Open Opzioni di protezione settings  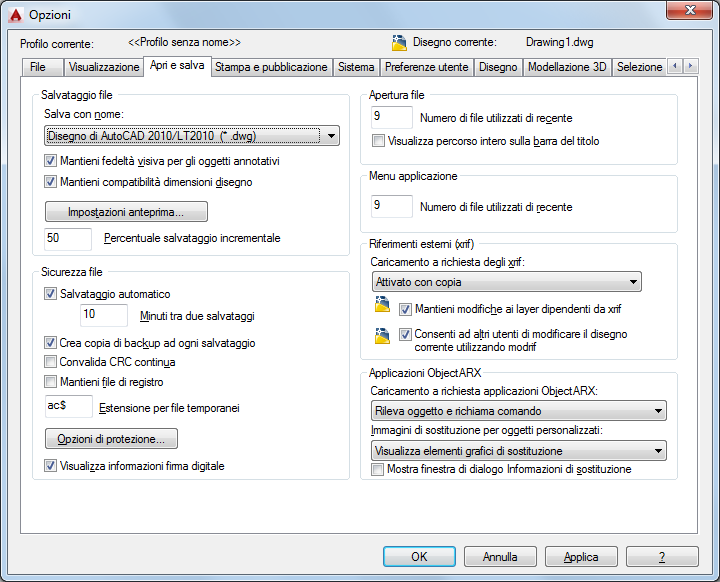coord(111,439)
